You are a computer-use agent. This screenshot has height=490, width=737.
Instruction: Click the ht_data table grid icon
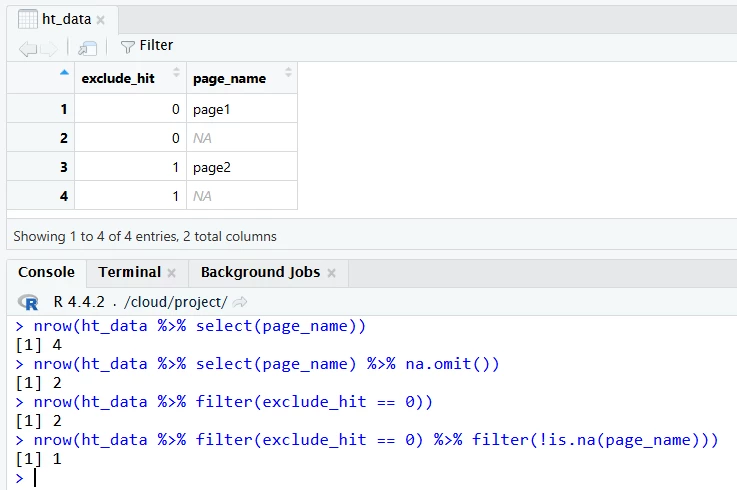point(28,19)
